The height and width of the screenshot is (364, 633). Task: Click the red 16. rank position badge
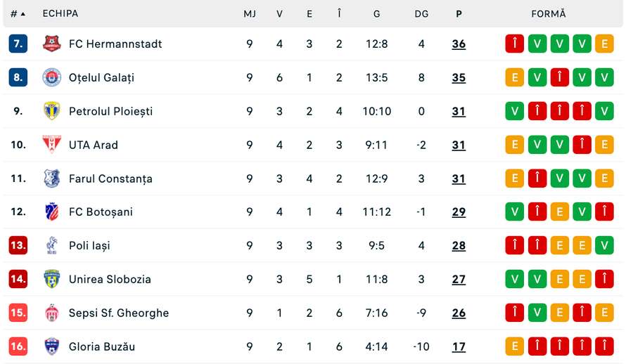[x=18, y=346]
